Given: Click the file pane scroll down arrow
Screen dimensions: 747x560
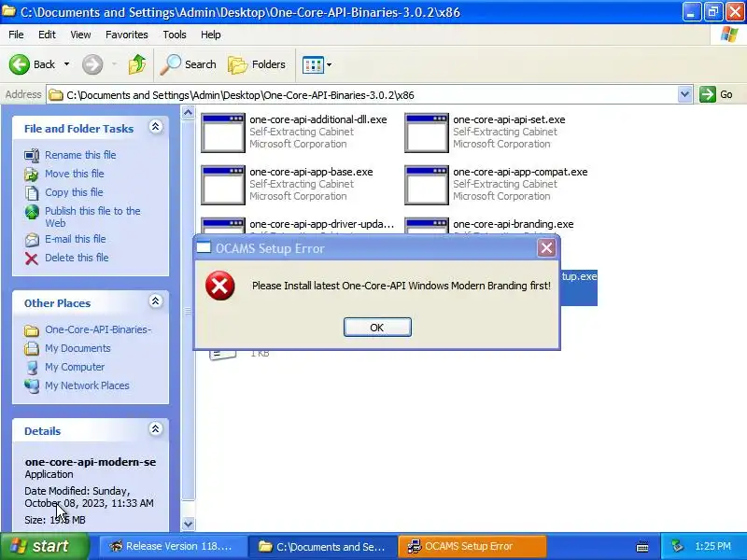Looking at the screenshot, I should [189, 524].
